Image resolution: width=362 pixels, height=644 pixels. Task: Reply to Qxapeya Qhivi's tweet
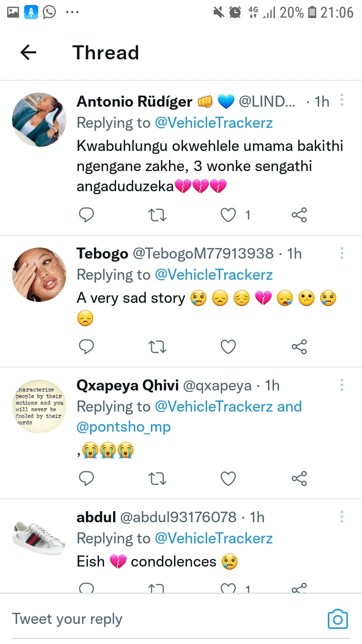point(86,478)
